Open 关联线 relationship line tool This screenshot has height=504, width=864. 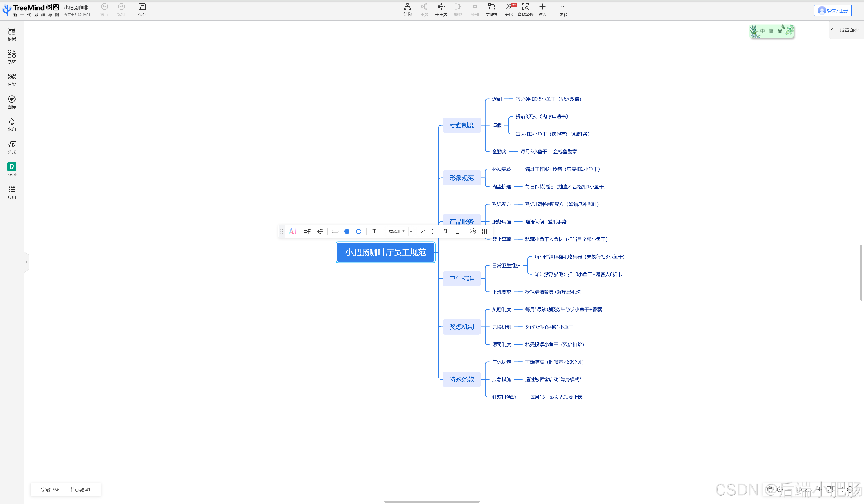(x=491, y=9)
